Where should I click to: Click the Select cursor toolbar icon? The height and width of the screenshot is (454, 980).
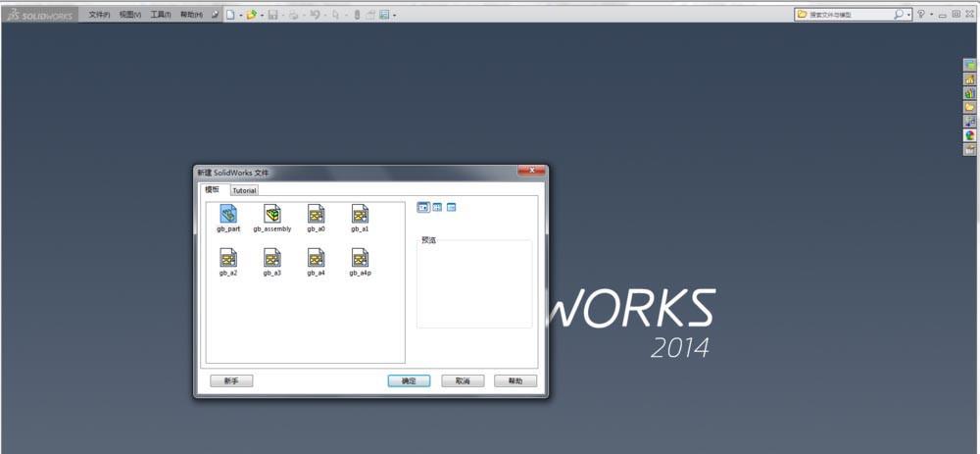(x=335, y=15)
